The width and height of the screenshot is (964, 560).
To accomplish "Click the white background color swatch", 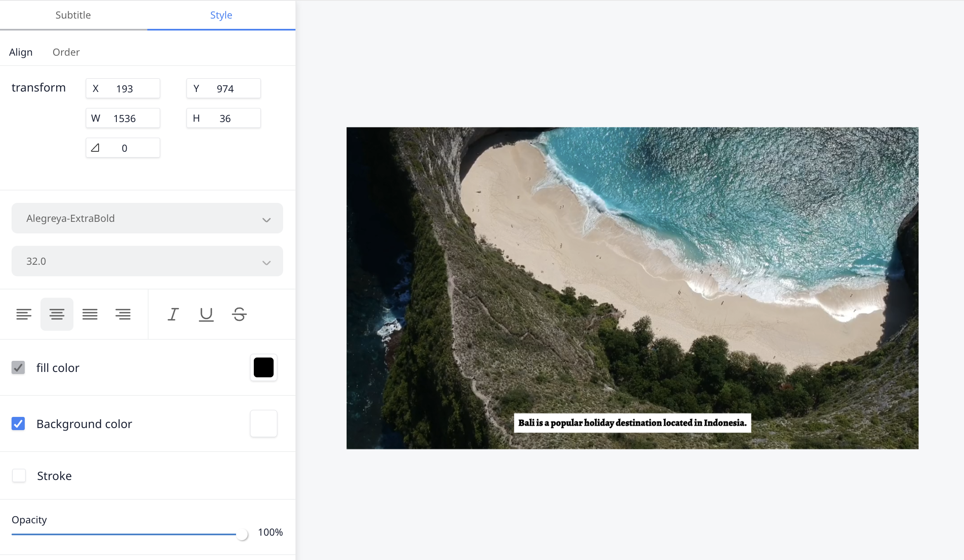I will tap(263, 424).
